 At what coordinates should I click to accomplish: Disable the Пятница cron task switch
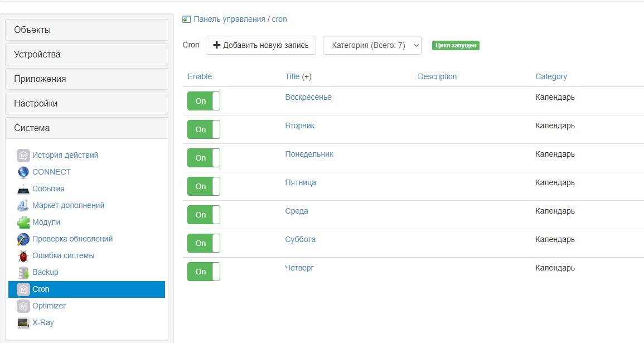(204, 186)
